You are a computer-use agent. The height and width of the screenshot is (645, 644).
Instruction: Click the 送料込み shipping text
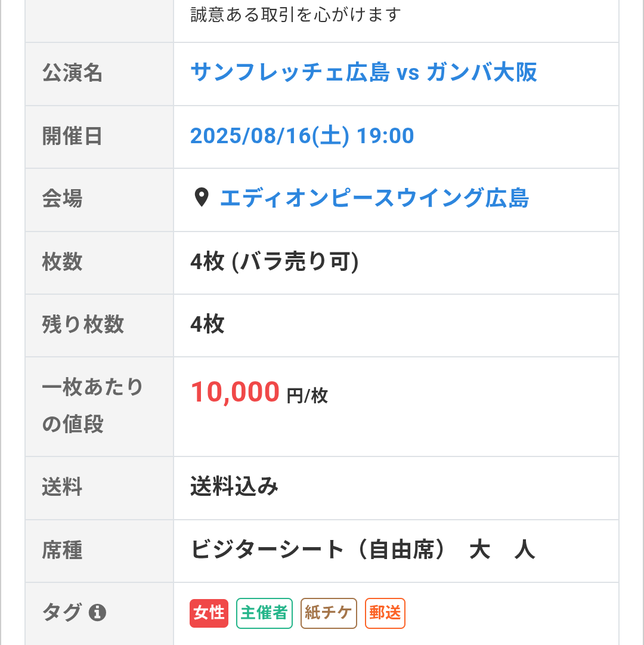234,487
